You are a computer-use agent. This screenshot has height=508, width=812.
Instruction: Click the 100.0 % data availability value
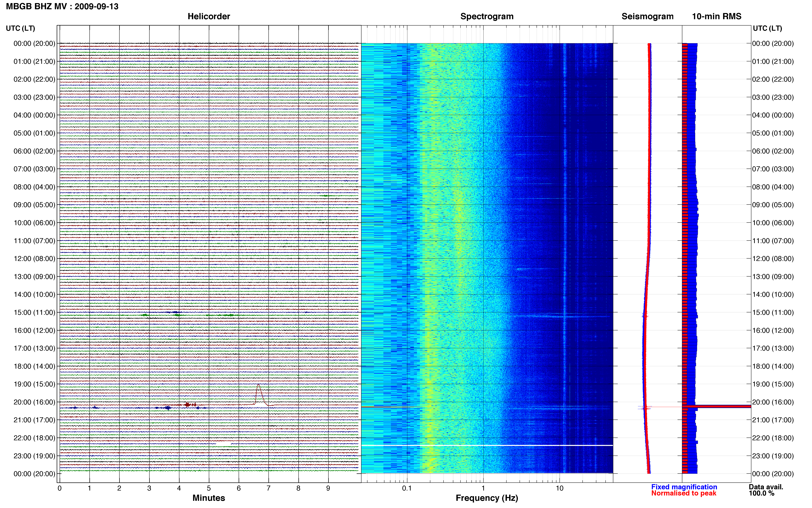tap(761, 493)
